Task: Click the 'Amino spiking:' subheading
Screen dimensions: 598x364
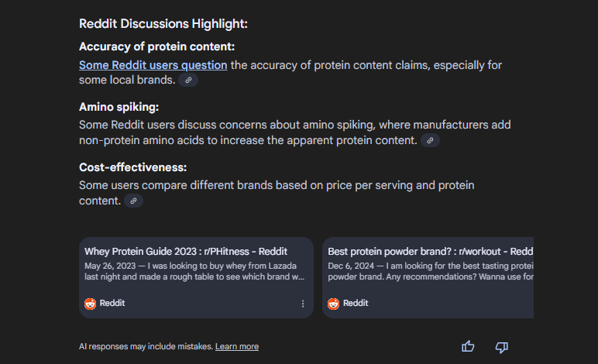Action: (119, 107)
